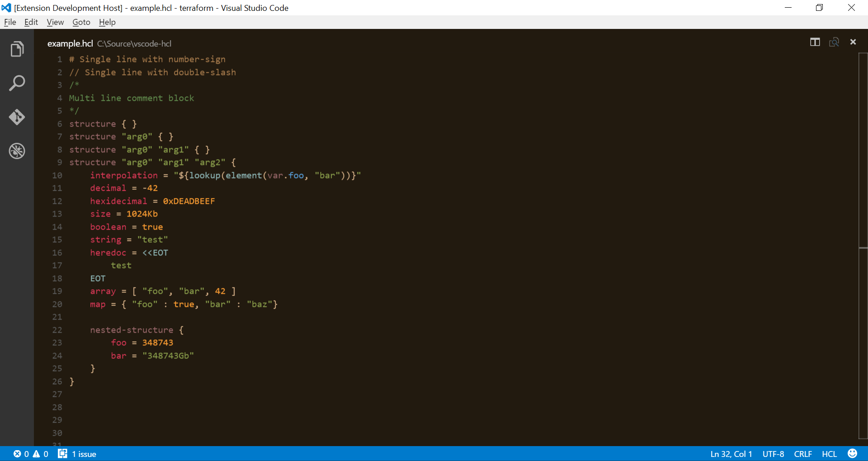Split the editor into two columns
This screenshot has width=868, height=461.
[x=815, y=42]
